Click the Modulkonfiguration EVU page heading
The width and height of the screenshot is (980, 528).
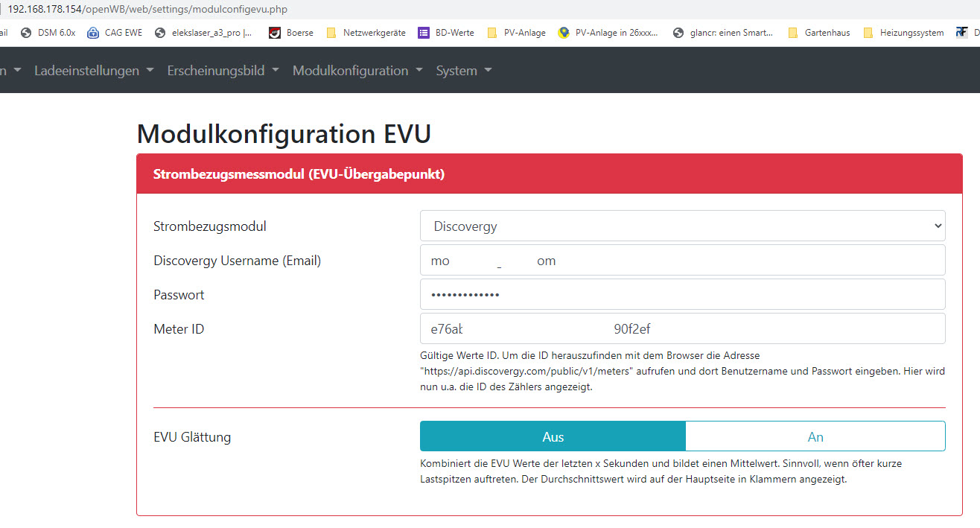[284, 134]
